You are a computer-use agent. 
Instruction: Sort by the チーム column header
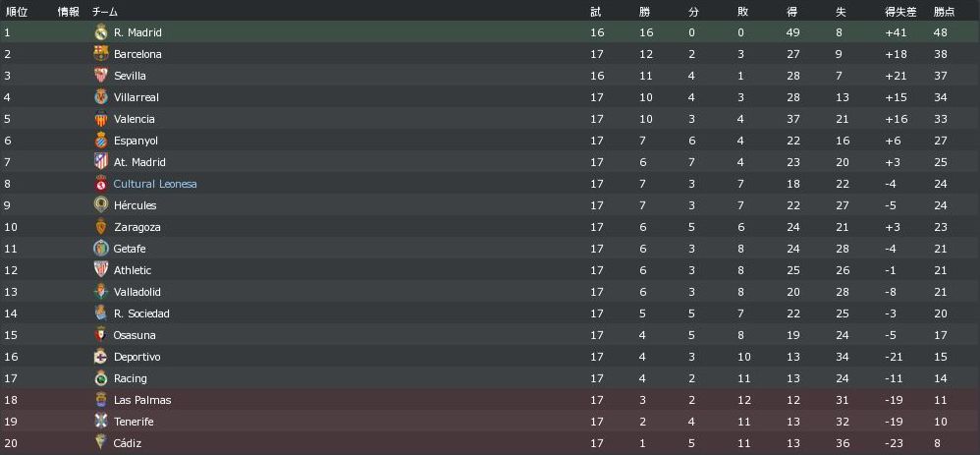tap(104, 12)
